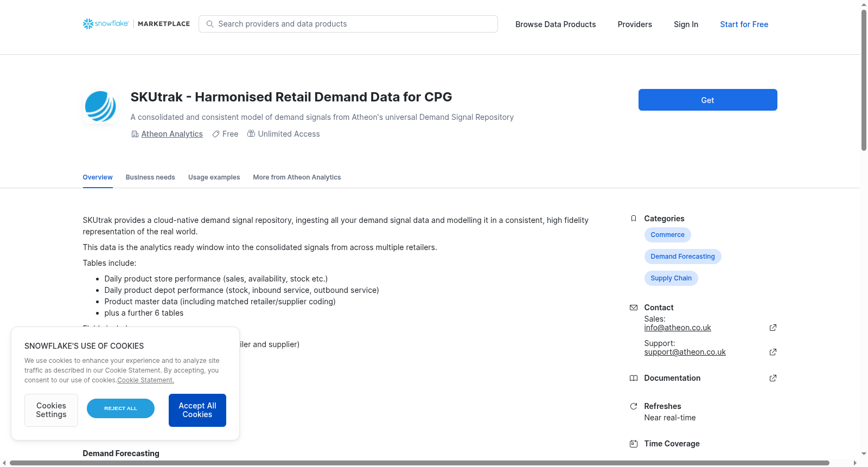Screen dimensions: 868x467
Task: Click the vertical scrollbar thumb
Action: tap(864, 80)
